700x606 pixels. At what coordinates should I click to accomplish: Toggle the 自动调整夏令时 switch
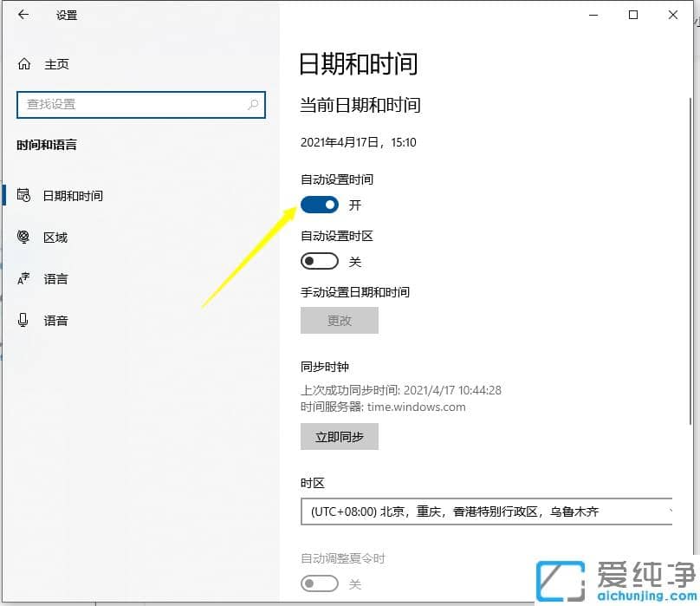319,584
